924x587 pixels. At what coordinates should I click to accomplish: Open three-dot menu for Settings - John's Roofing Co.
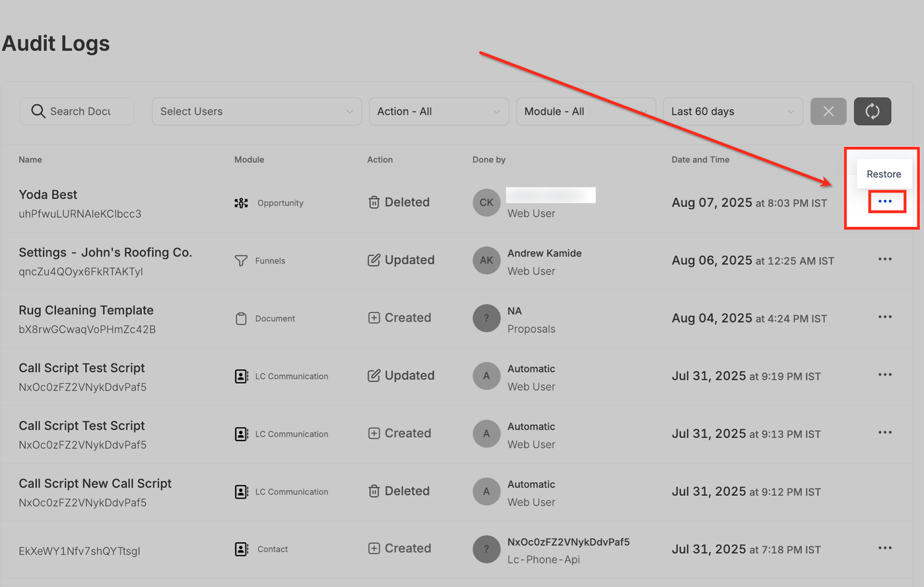[885, 259]
